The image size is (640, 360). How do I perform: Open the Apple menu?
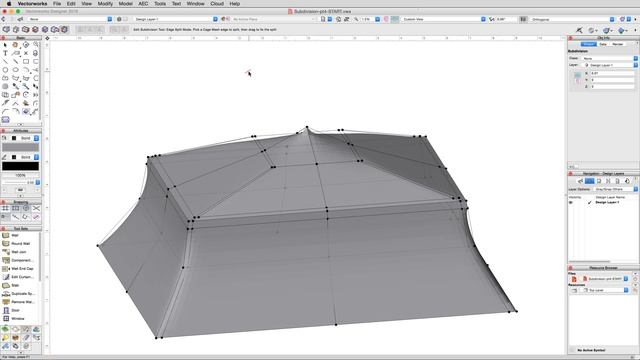(9, 4)
